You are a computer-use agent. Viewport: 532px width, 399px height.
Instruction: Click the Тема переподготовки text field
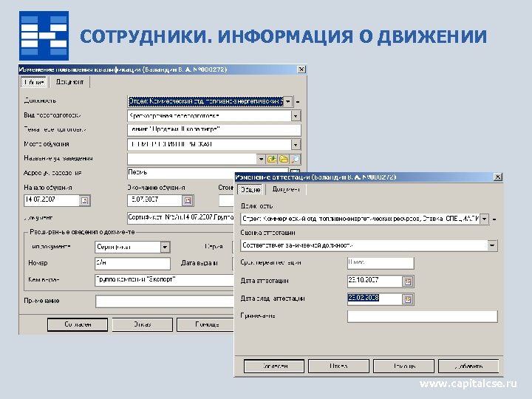tap(214, 130)
